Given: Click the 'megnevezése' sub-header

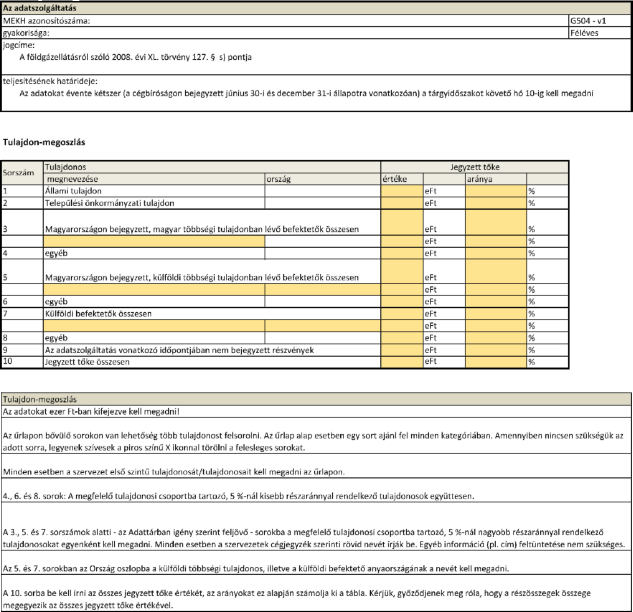Looking at the screenshot, I should 154,179.
